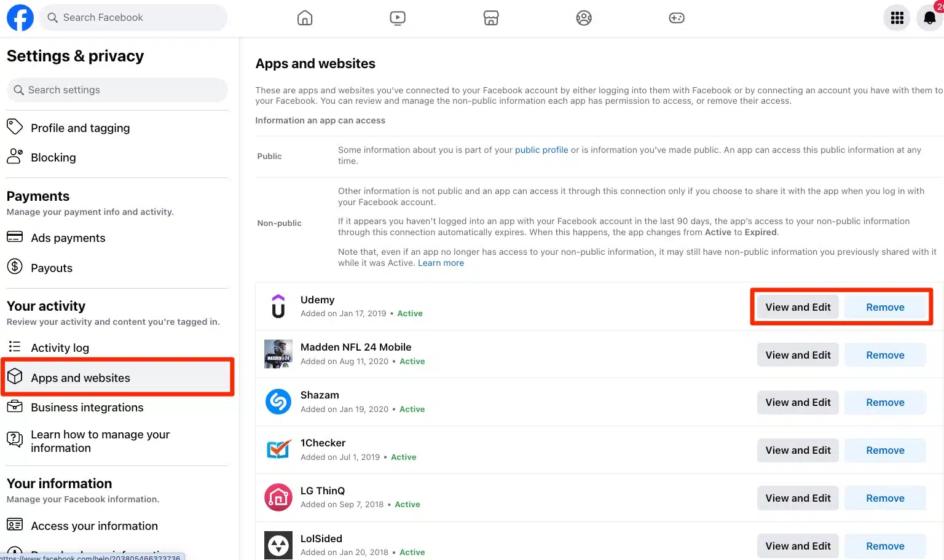Click the Learn more link
This screenshot has width=944, height=560.
tap(441, 263)
